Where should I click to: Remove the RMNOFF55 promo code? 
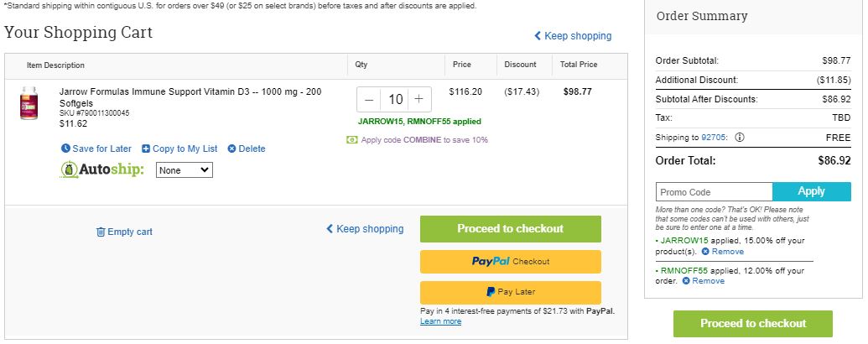703,281
